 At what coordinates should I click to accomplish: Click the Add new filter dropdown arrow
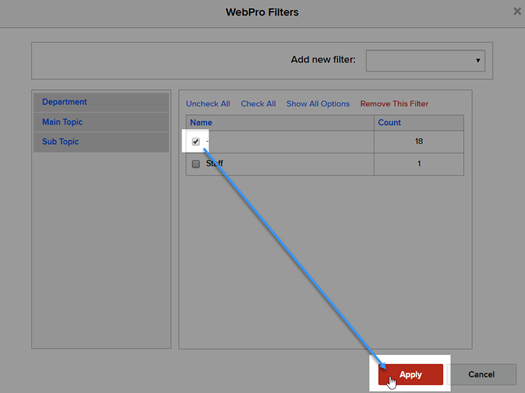coord(478,61)
